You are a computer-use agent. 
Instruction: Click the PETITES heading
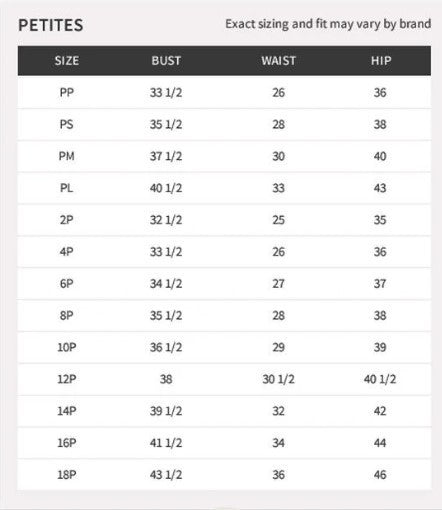point(51,25)
